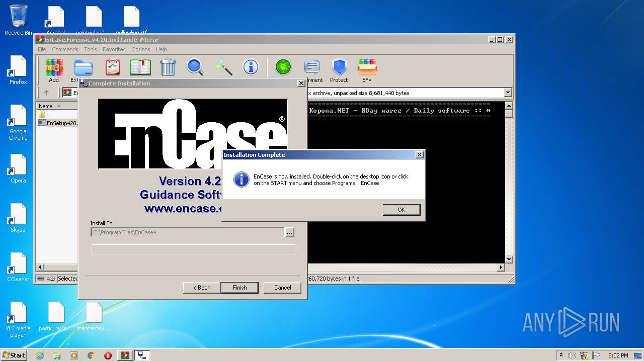Click the browse ellipsis button for Install To
644x362 pixels.
tap(289, 232)
